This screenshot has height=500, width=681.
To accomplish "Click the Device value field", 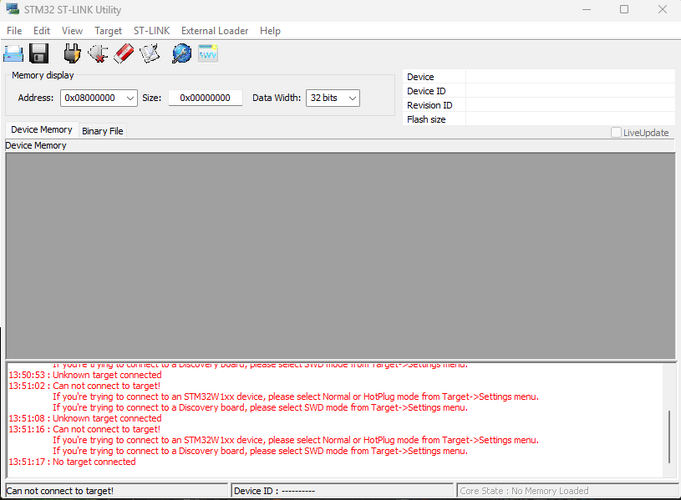I will point(570,76).
